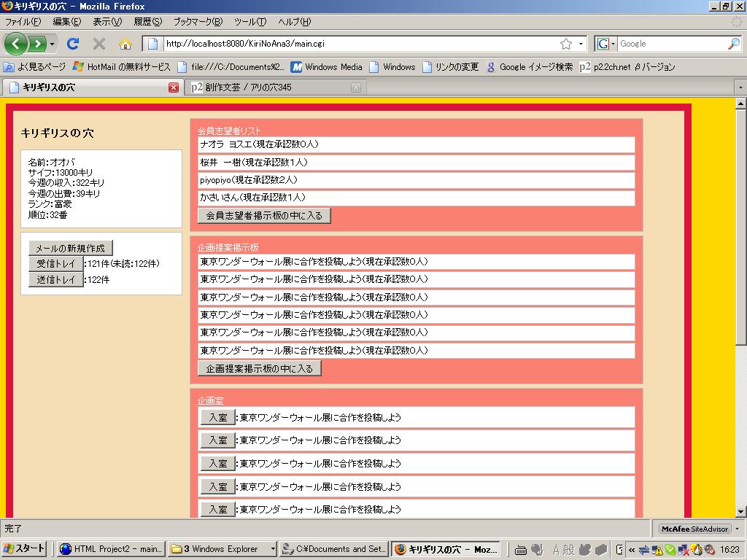The width and height of the screenshot is (747, 560).
Task: Open the リンクの変更 bookmark
Action: tap(451, 67)
